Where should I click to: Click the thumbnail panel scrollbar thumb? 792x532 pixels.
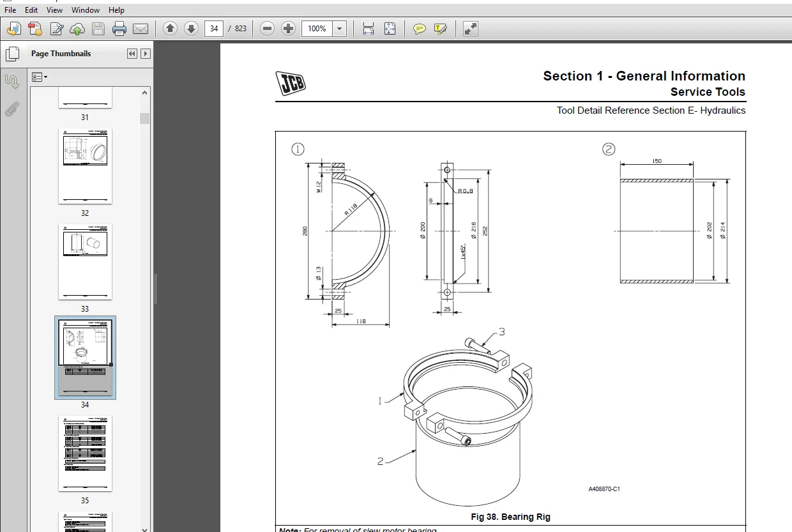click(x=145, y=118)
